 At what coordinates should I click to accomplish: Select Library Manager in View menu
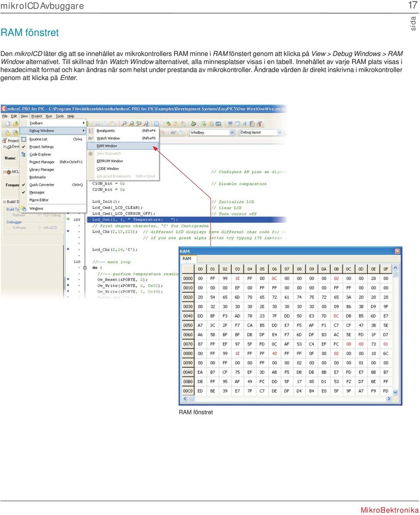pyautogui.click(x=52, y=169)
